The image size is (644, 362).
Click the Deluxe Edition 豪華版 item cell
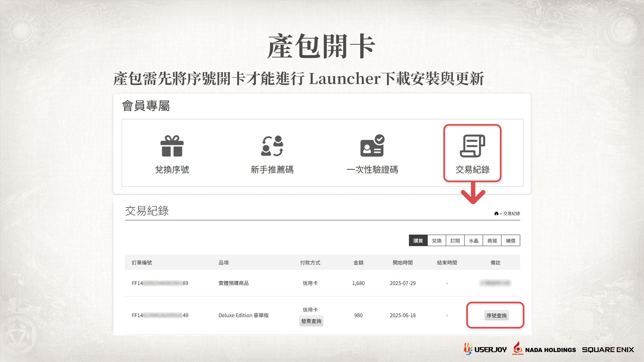point(243,315)
